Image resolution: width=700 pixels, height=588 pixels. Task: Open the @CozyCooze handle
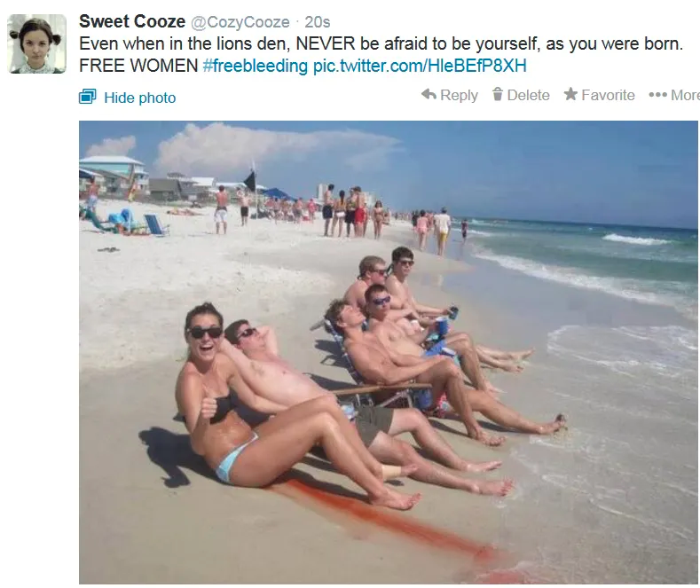(240, 22)
